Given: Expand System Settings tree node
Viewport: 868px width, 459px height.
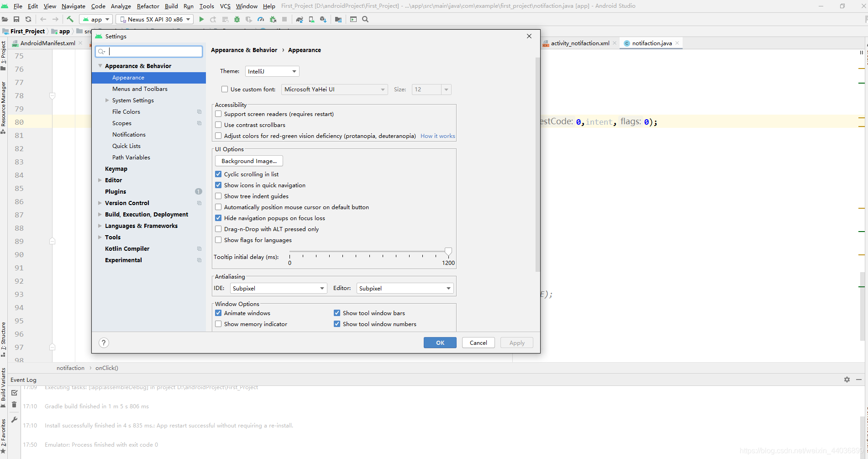Looking at the screenshot, I should pyautogui.click(x=107, y=100).
